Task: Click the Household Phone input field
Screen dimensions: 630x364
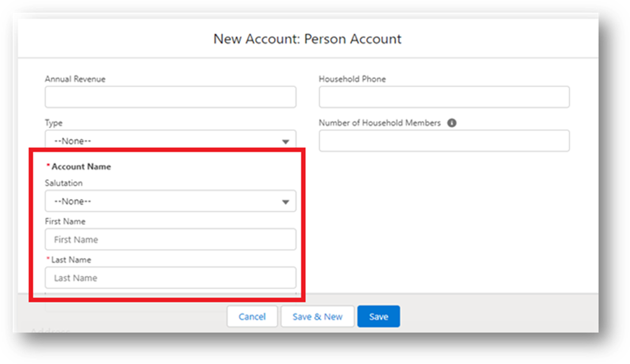Action: coord(444,97)
